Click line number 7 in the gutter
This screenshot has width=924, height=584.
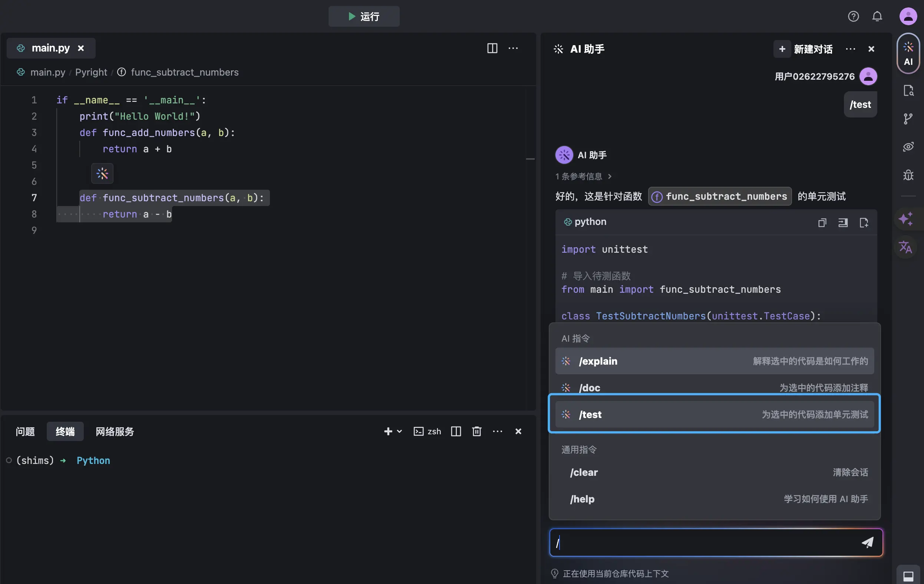click(x=34, y=198)
